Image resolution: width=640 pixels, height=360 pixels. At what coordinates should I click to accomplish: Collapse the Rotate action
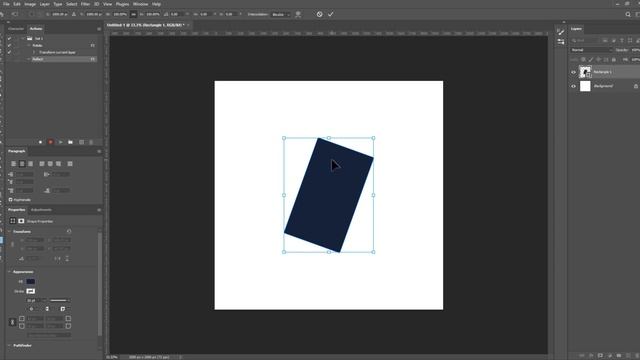click(29, 45)
